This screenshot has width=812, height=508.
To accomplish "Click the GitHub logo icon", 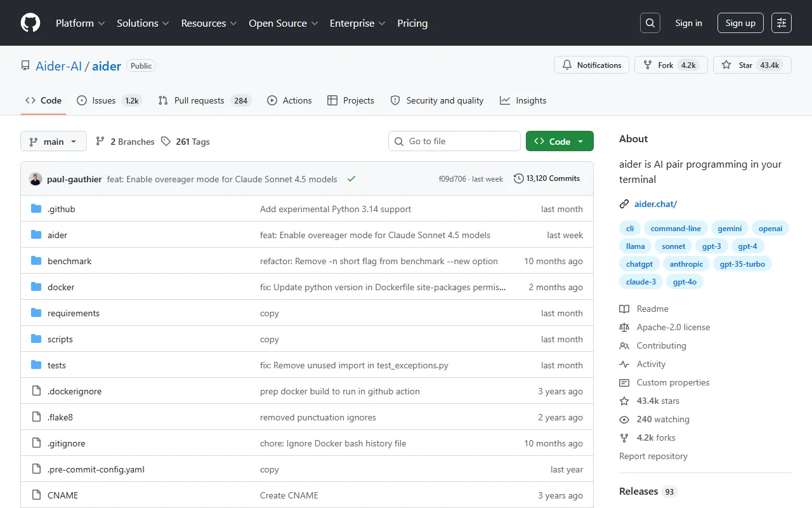I will pyautogui.click(x=30, y=23).
